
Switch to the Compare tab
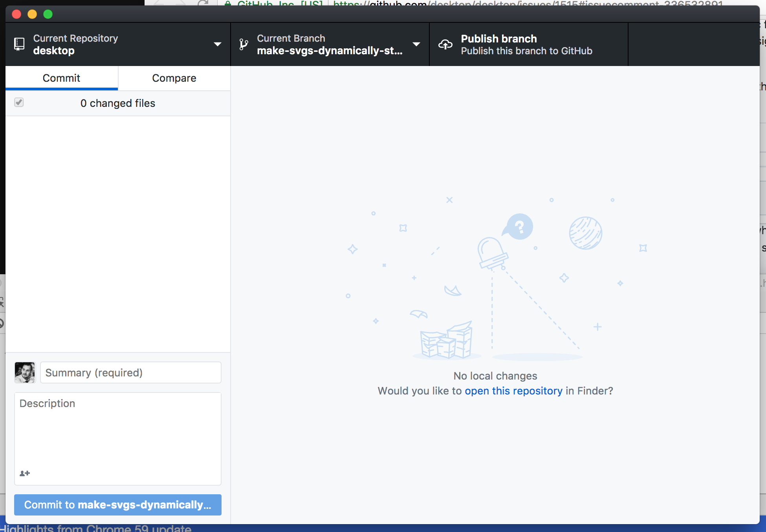click(x=174, y=78)
